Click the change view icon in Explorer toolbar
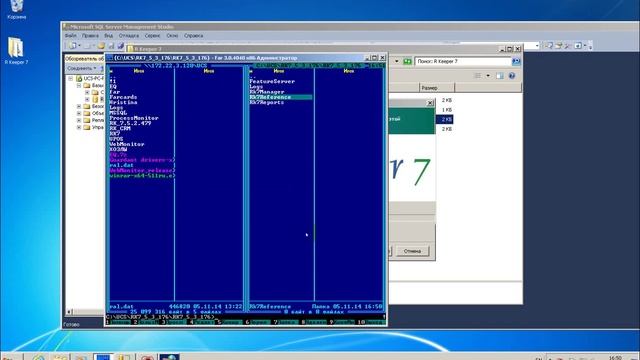 478,76
